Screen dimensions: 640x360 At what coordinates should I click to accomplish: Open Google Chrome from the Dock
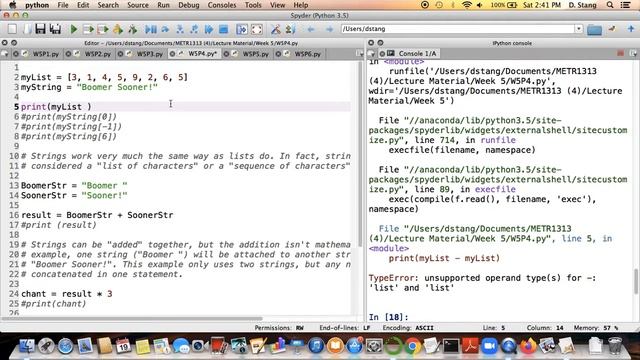coord(412,347)
